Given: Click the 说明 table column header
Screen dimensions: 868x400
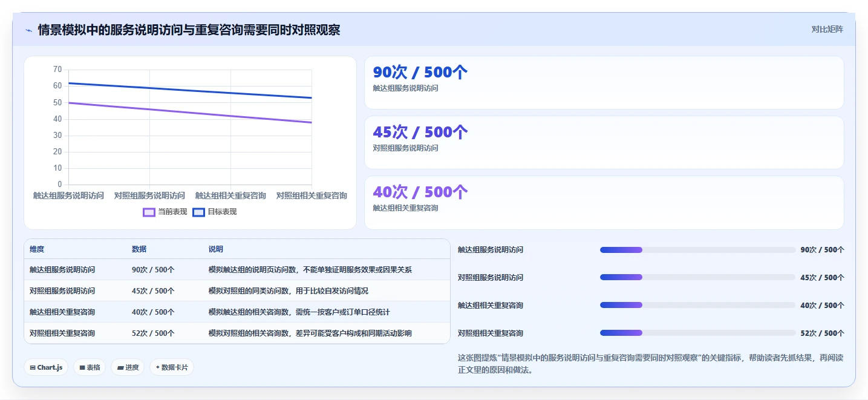Looking at the screenshot, I should tap(216, 249).
